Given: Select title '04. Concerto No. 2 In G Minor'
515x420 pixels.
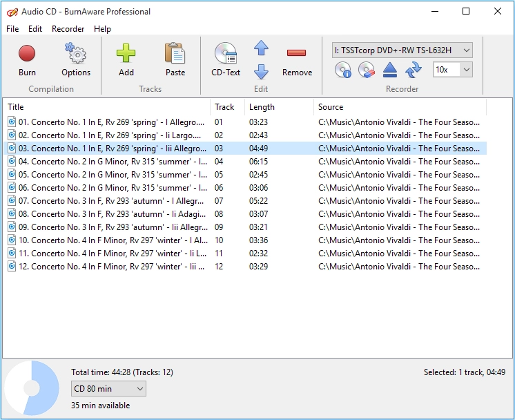Looking at the screenshot, I should (x=113, y=162).
